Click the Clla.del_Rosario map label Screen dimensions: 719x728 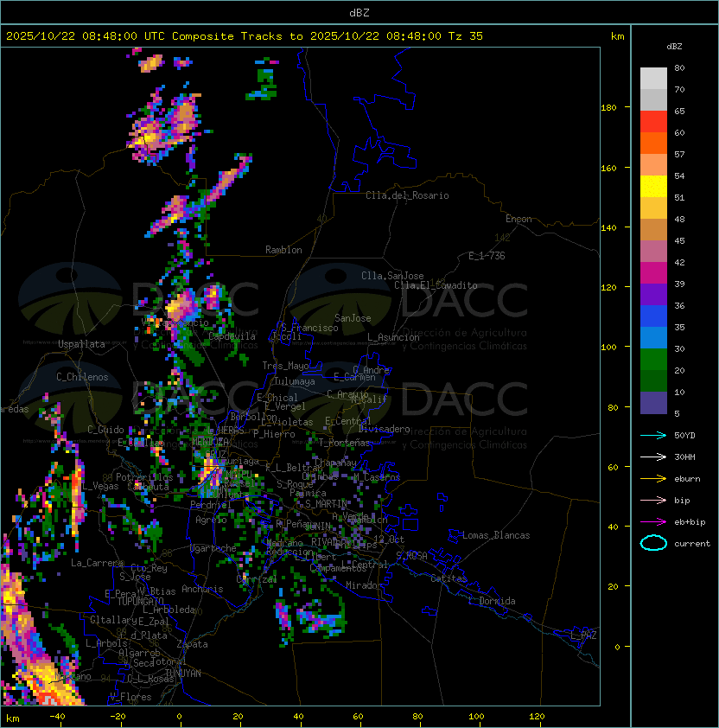[x=407, y=195]
